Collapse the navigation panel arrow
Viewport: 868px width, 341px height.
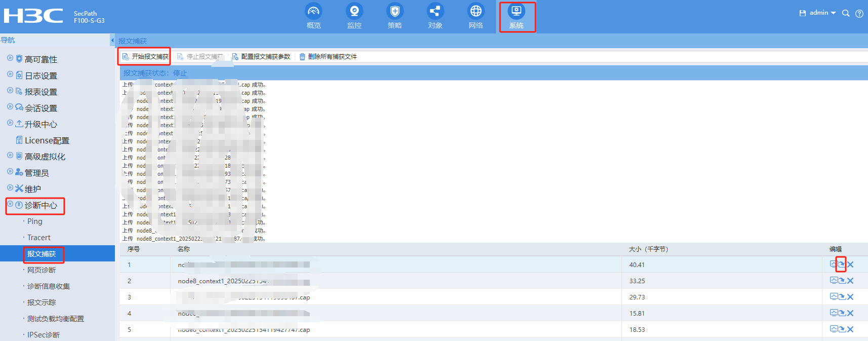point(112,40)
